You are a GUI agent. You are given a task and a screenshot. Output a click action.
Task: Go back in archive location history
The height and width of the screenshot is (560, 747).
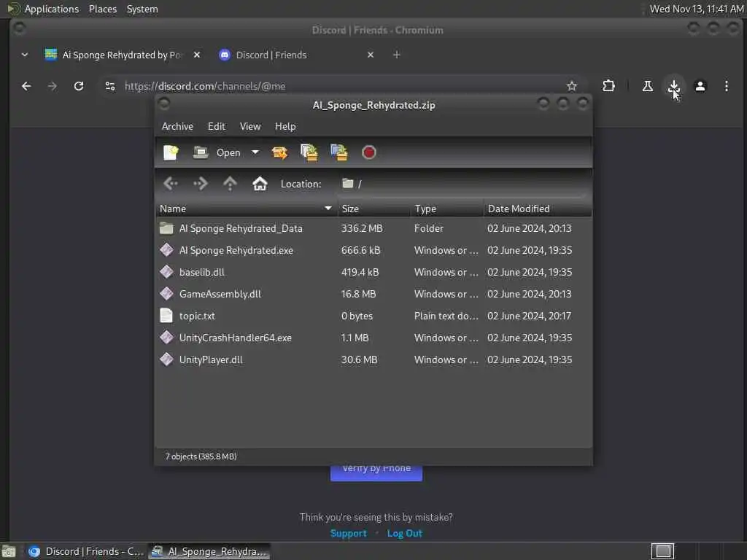coord(171,184)
